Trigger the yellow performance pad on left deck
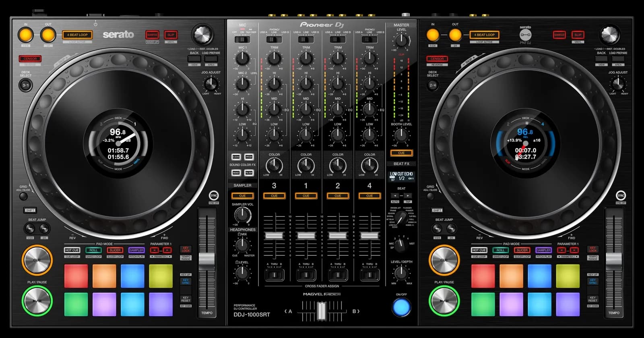 click(x=161, y=276)
